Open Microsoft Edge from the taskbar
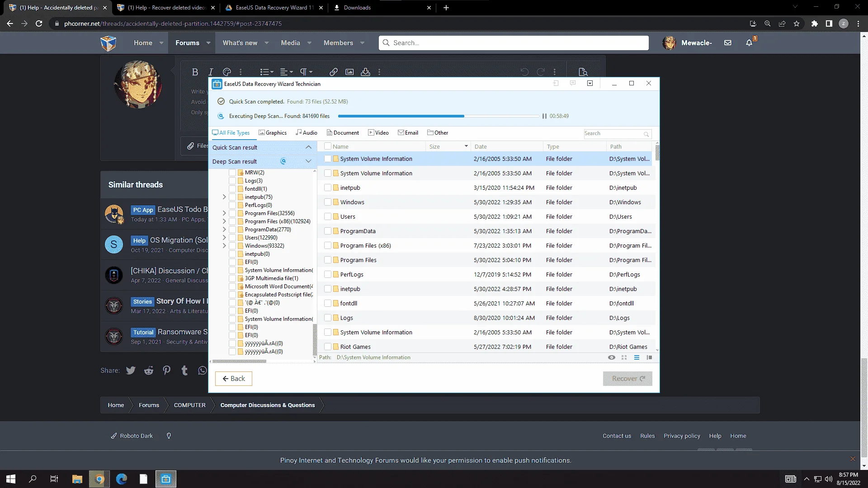This screenshot has height=488, width=868. [x=122, y=479]
